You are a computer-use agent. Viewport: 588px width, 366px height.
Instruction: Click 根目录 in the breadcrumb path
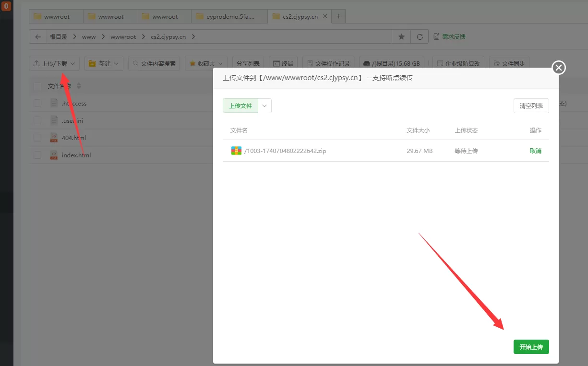[x=59, y=37]
